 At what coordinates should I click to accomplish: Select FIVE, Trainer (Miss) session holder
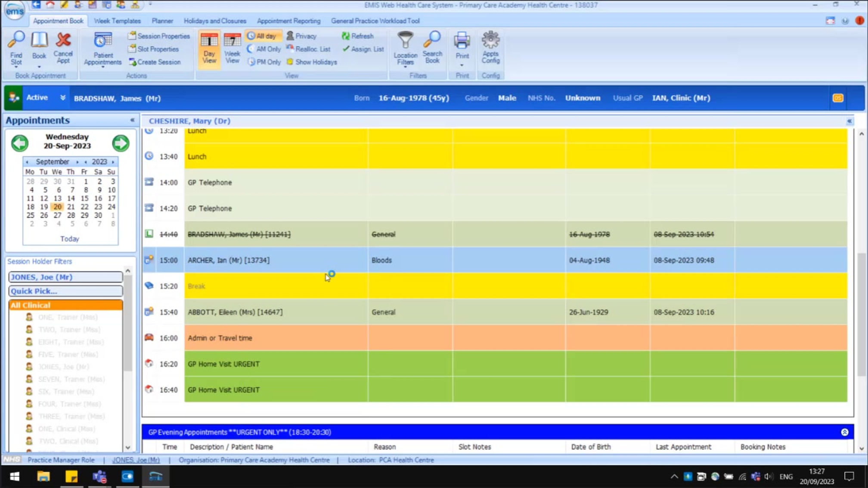(68, 355)
